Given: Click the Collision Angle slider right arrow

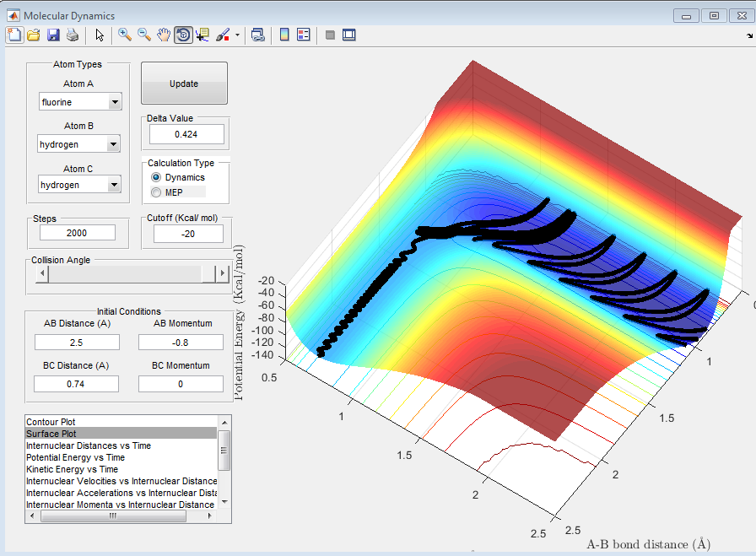Looking at the screenshot, I should tap(223, 273).
